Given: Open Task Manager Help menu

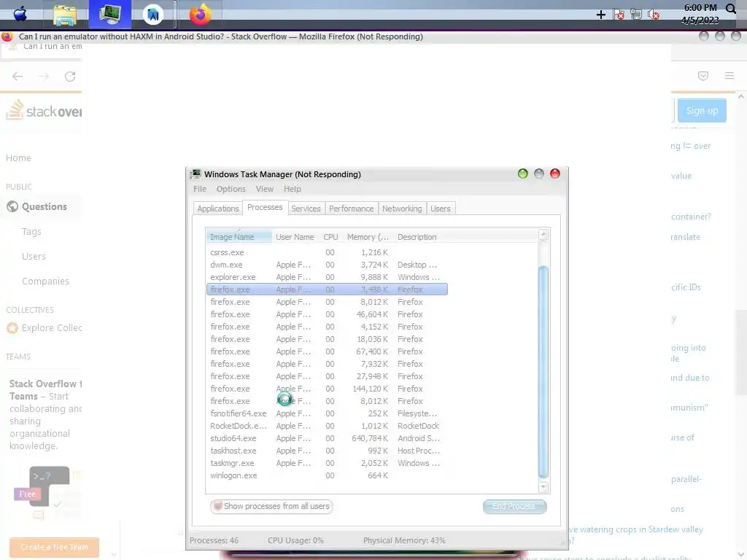Looking at the screenshot, I should 292,189.
